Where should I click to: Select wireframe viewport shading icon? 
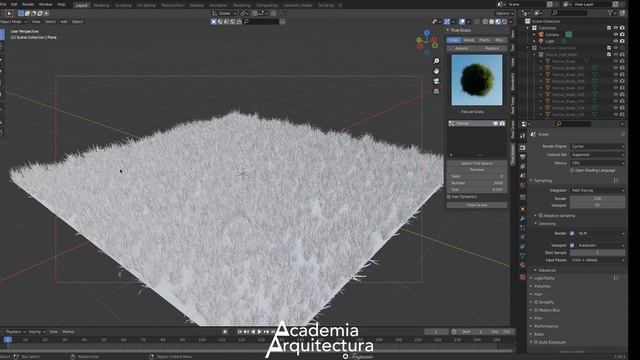pyautogui.click(x=485, y=22)
